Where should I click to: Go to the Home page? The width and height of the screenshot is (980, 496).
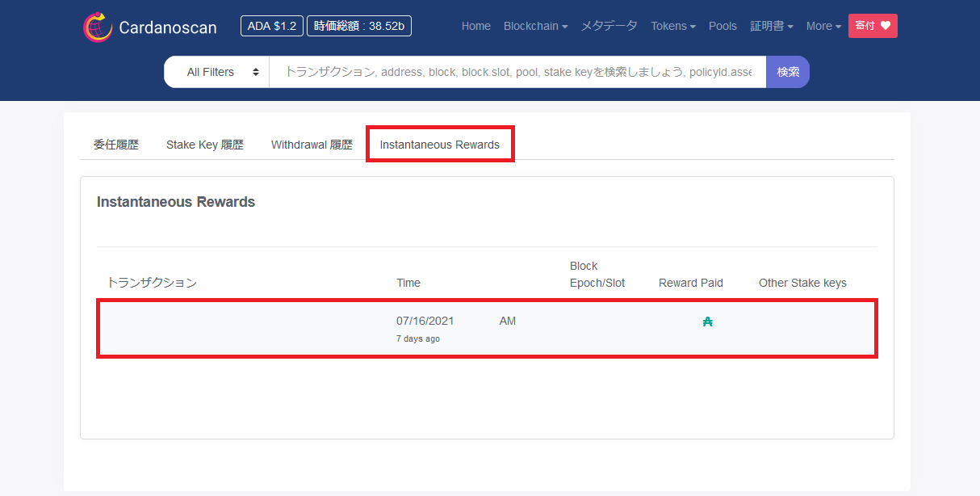(475, 26)
